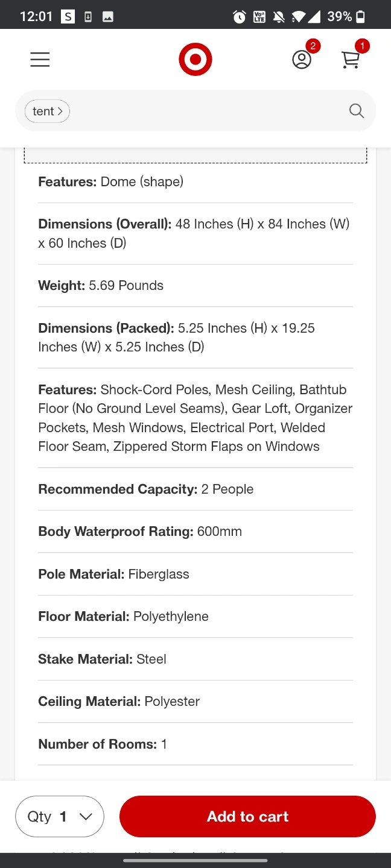Add to cart
Screen dimensions: 391x868
point(247,816)
